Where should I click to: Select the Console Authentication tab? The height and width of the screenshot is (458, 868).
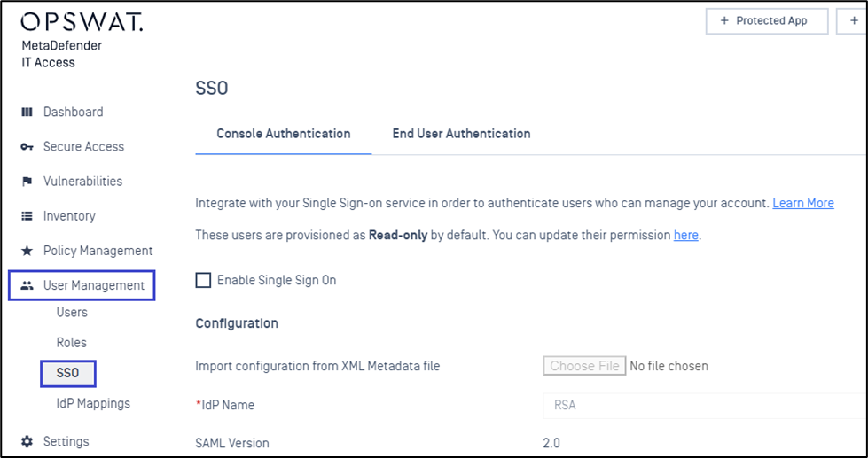pos(284,134)
